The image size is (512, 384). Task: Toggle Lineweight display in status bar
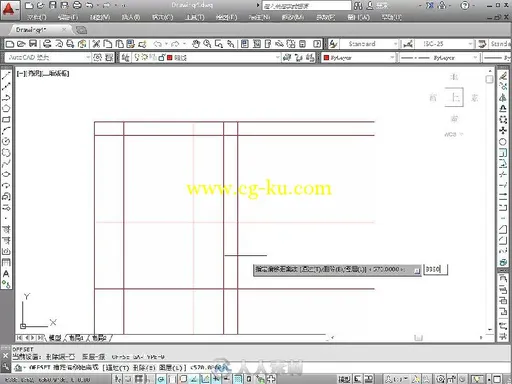pos(227,379)
